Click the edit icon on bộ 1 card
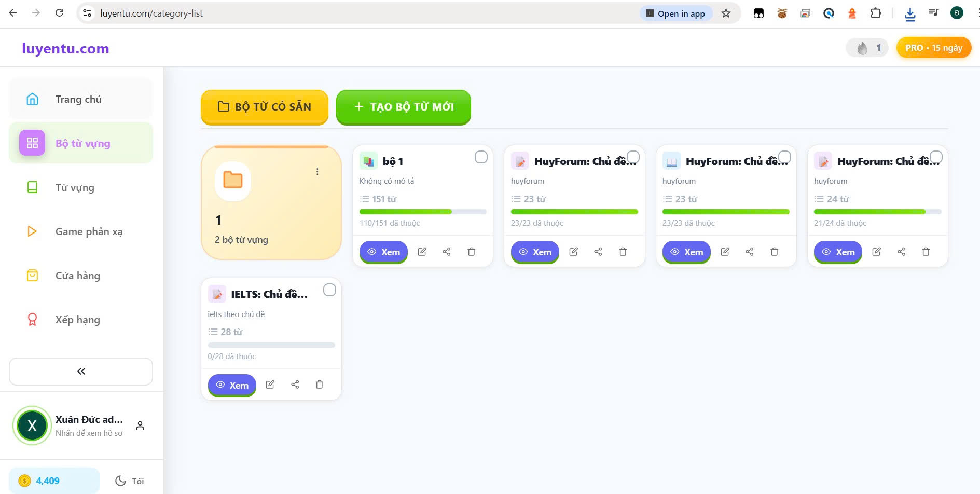Viewport: 980px width, 494px height. click(422, 252)
